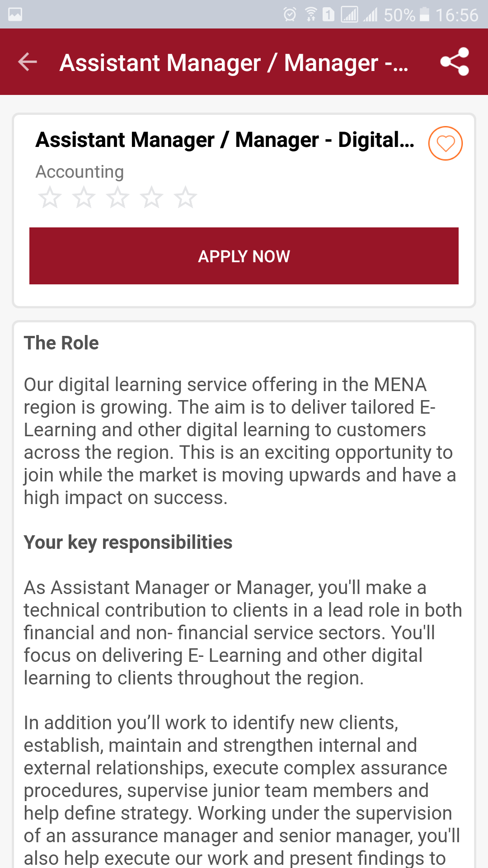488x868 pixels.
Task: Select the fourth rating star
Action: tap(151, 198)
